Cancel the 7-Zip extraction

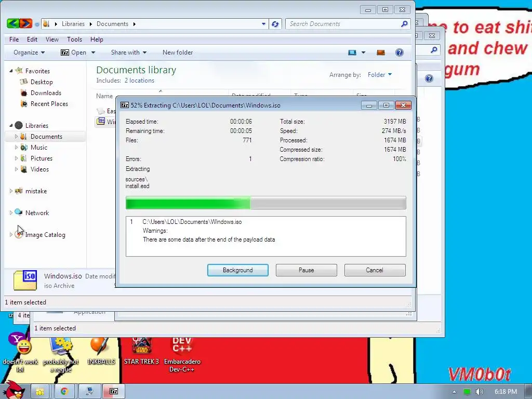click(x=375, y=270)
